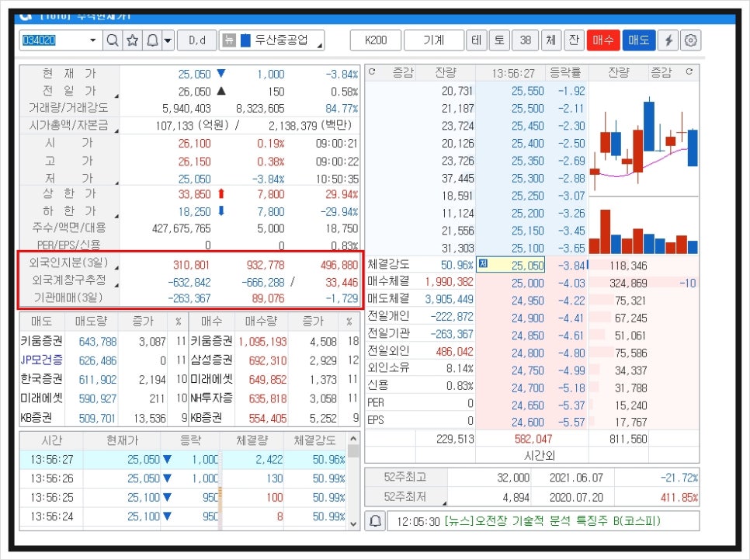Toggle the D,d display mode button
This screenshot has height=560, width=750.
click(x=197, y=40)
